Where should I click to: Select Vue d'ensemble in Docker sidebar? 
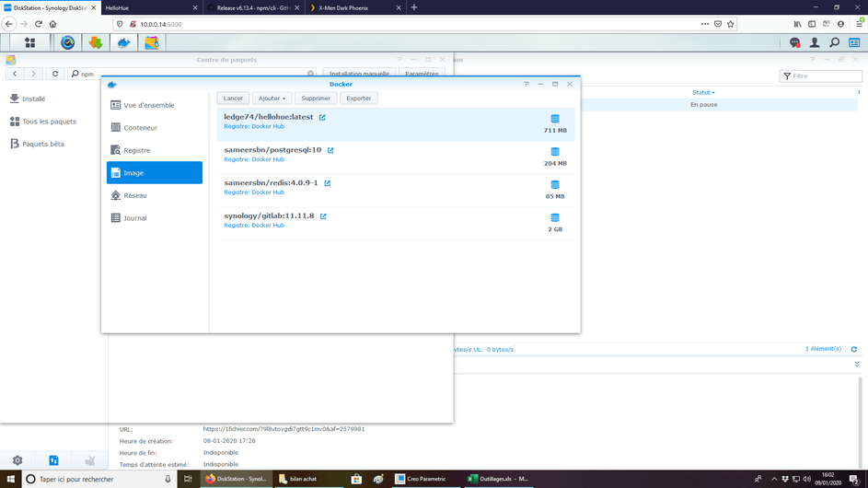click(155, 105)
